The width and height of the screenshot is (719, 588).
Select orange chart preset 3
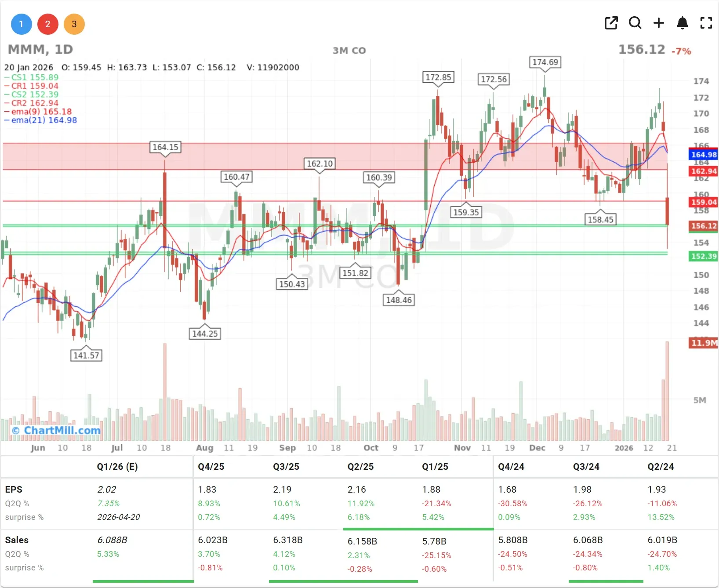74,24
